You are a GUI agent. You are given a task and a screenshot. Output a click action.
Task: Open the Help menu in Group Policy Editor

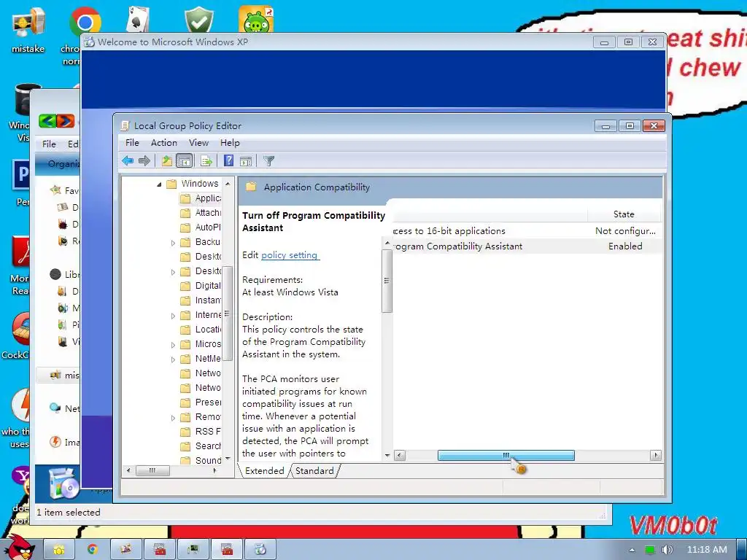tap(230, 143)
